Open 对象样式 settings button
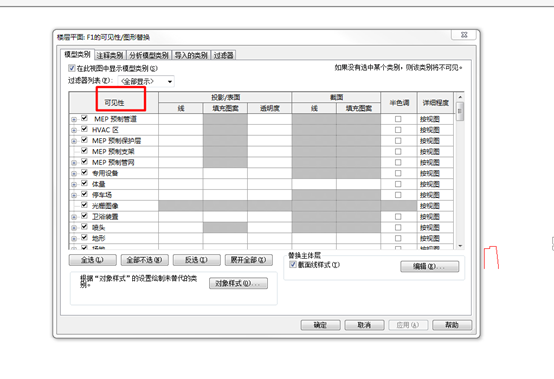 pyautogui.click(x=238, y=283)
